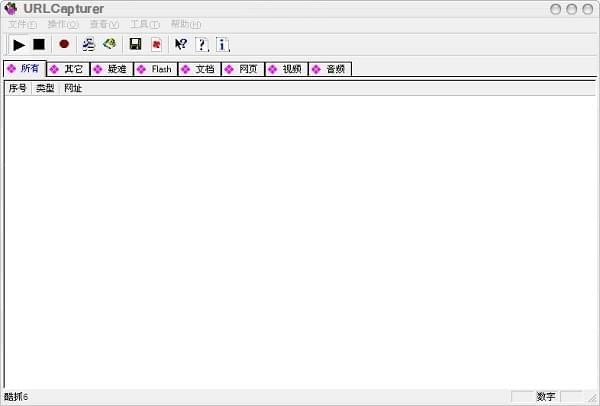Switch to the 疑难 tab

112,69
